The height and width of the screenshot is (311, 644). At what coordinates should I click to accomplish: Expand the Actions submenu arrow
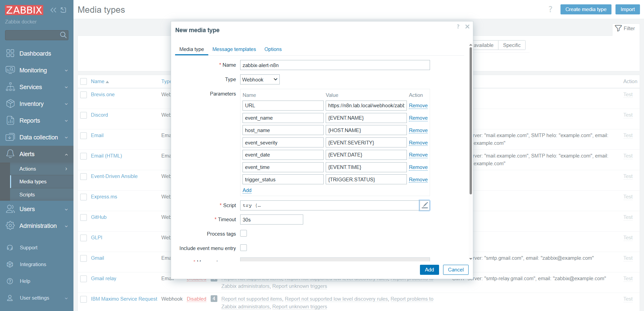[x=66, y=169]
